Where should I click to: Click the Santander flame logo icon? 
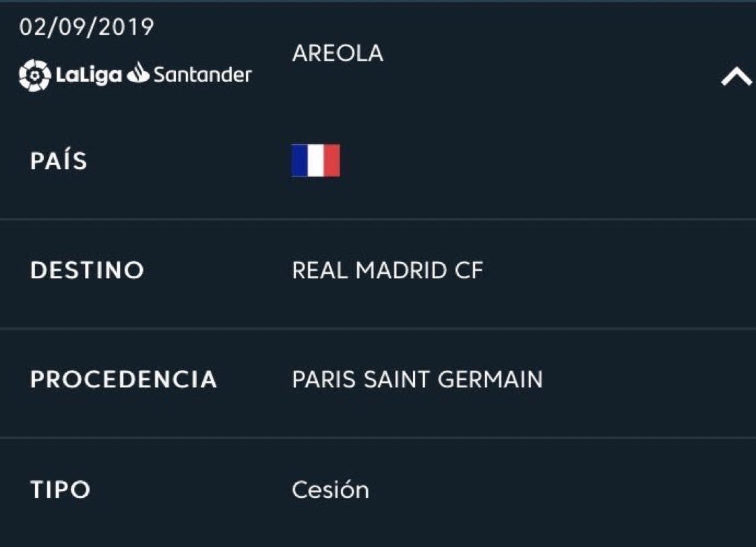point(138,72)
